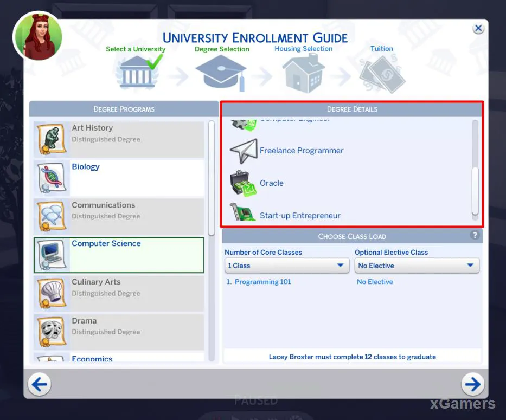Click the Biology DNA icon

tap(52, 178)
